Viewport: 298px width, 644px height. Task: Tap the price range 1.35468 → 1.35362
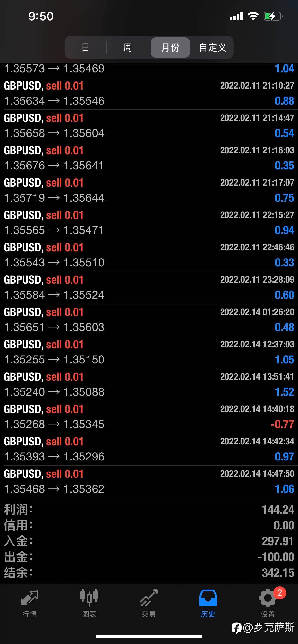[54, 489]
